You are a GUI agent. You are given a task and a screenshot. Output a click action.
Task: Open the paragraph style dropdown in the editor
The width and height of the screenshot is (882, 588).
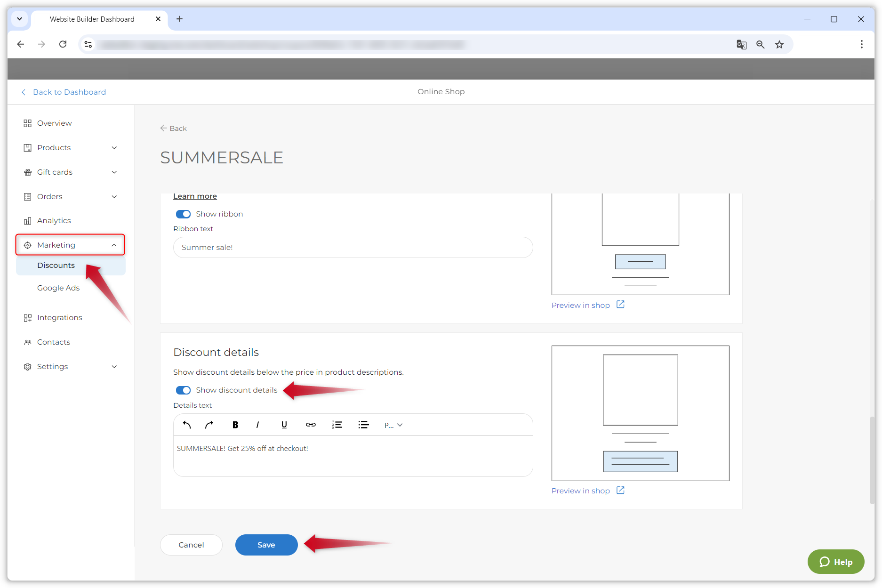click(x=393, y=425)
